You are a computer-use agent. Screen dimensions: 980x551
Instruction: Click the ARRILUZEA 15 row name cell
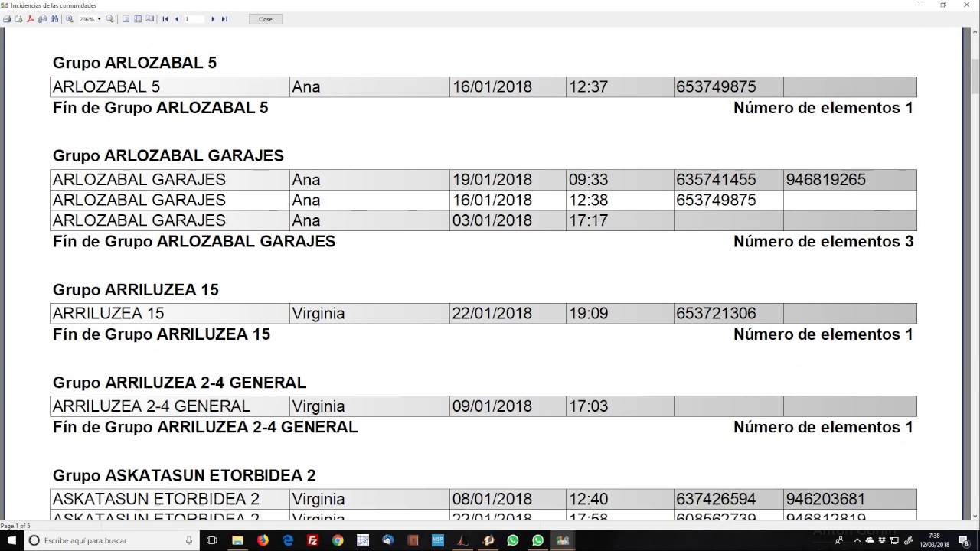pos(170,313)
